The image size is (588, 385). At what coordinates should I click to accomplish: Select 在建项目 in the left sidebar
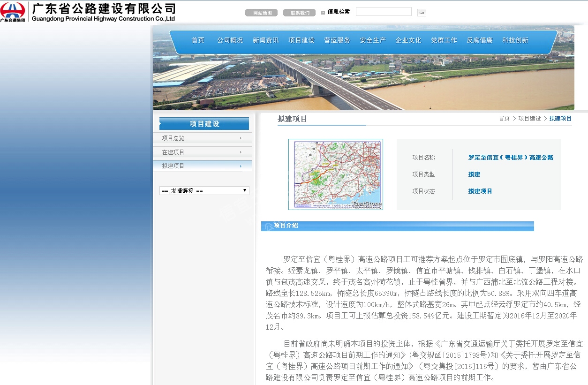click(203, 152)
